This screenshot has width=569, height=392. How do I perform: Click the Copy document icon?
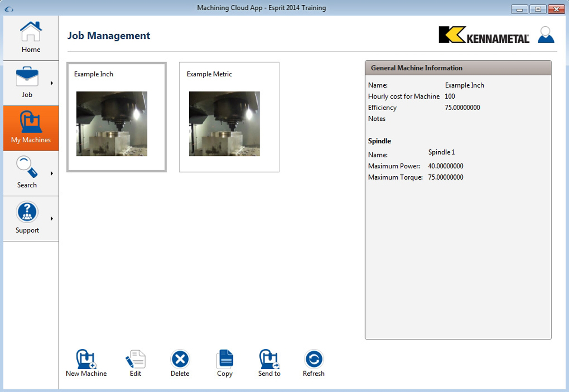click(225, 360)
